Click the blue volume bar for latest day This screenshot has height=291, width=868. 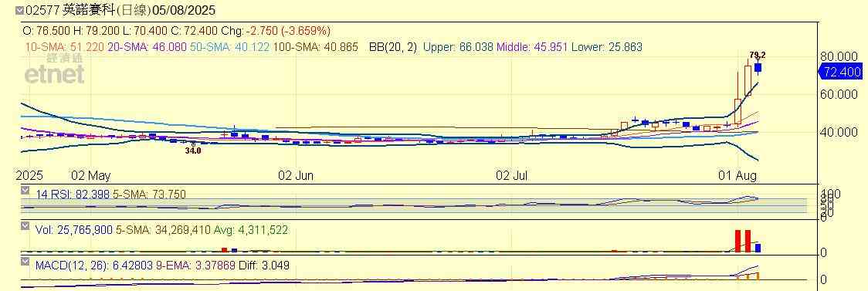coord(758,249)
